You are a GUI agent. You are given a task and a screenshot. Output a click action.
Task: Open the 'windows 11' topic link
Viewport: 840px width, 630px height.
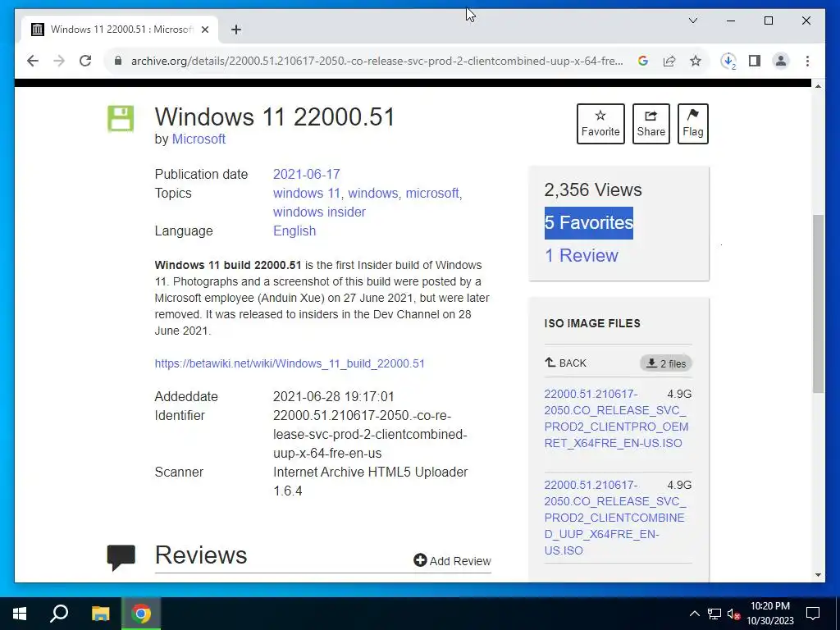(307, 193)
